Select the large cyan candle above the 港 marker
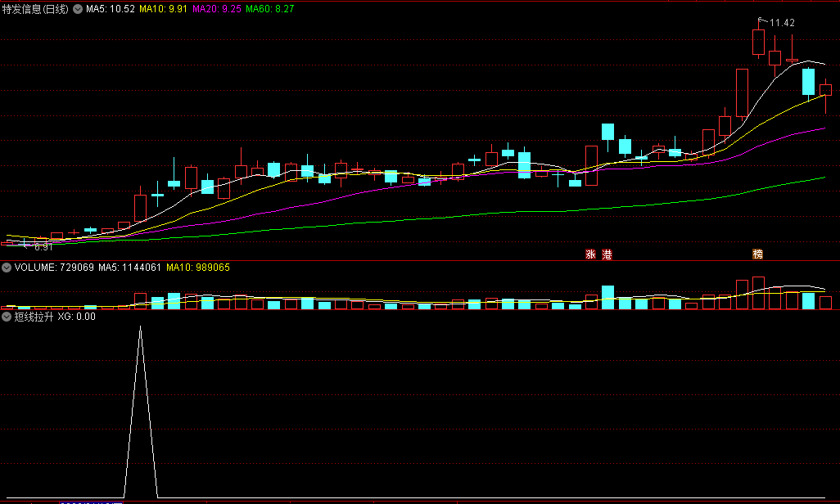The height and width of the screenshot is (504, 840). pos(607,132)
